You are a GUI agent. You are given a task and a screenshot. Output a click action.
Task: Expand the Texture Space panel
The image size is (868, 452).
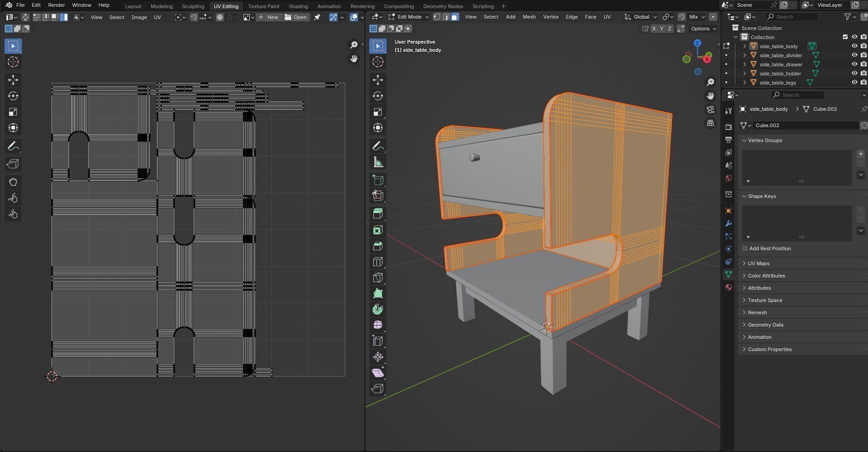tap(765, 300)
